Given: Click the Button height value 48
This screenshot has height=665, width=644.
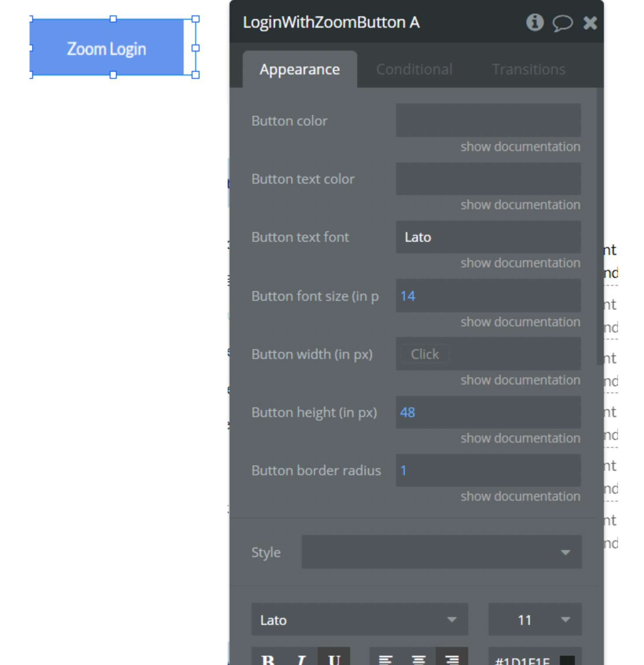Looking at the screenshot, I should pyautogui.click(x=407, y=412).
